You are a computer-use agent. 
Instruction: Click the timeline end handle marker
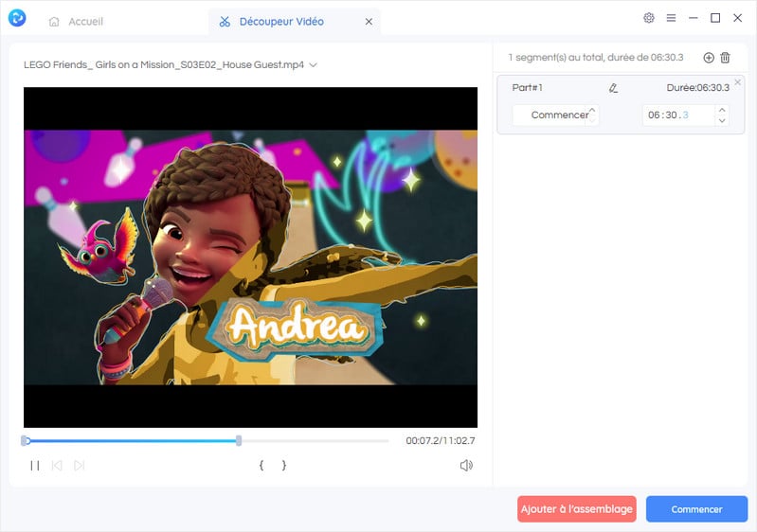(x=239, y=440)
